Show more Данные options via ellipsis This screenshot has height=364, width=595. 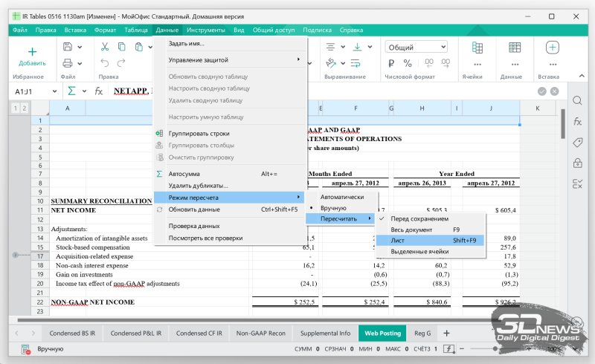click(x=515, y=65)
